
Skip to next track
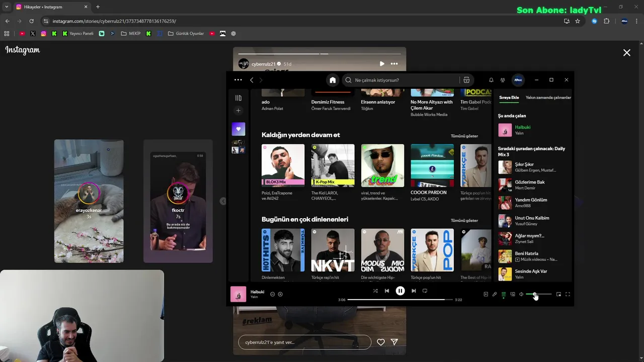pyautogui.click(x=414, y=291)
